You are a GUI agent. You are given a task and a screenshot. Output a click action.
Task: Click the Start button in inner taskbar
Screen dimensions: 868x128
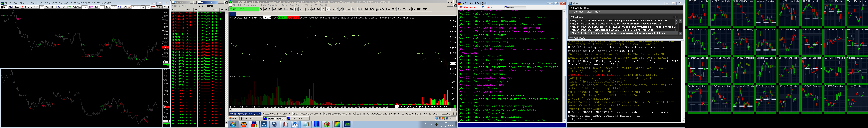point(234,119)
